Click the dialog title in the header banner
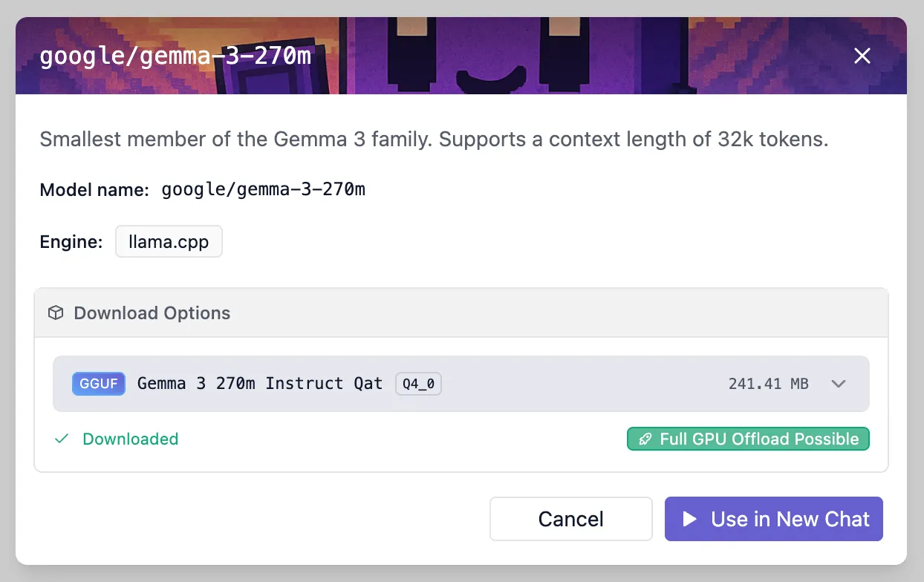Viewport: 924px width, 582px height. point(175,56)
